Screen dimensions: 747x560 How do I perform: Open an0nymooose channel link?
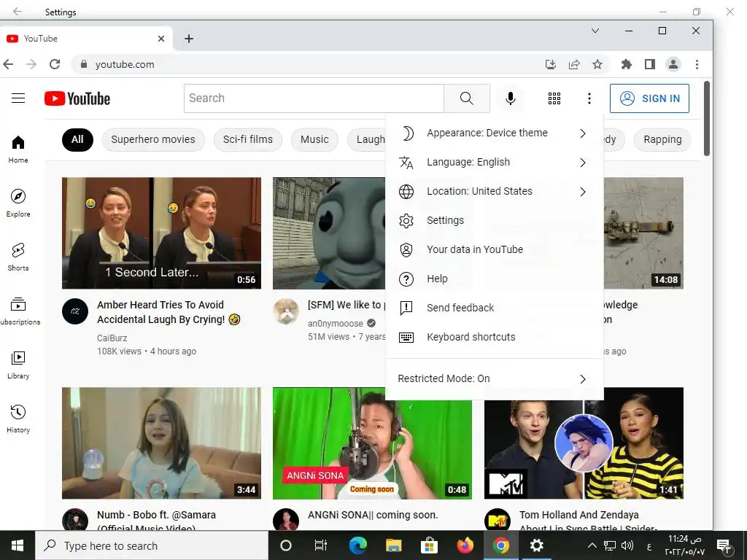pos(336,323)
